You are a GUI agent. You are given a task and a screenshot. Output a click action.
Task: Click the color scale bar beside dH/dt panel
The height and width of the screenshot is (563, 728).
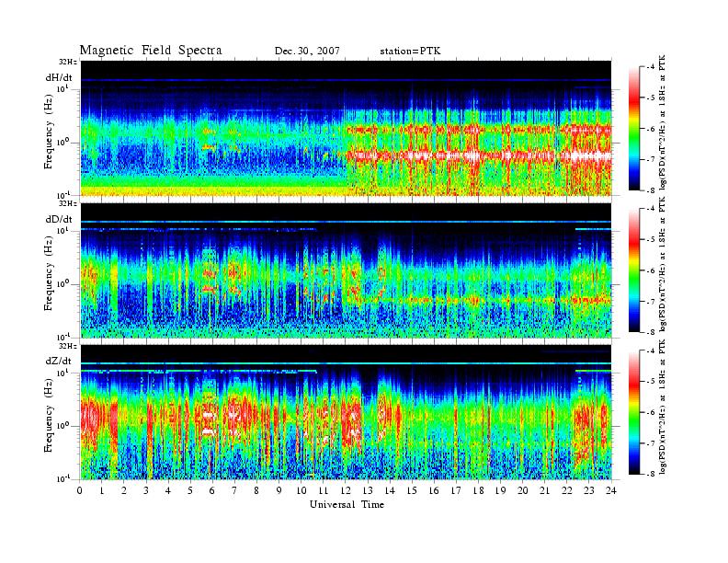coord(634,129)
